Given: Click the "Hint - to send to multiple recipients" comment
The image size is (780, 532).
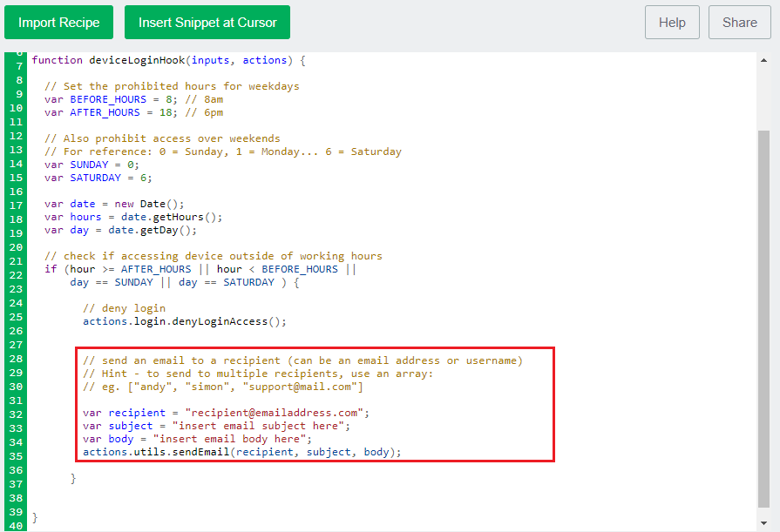Looking at the screenshot, I should coord(258,374).
